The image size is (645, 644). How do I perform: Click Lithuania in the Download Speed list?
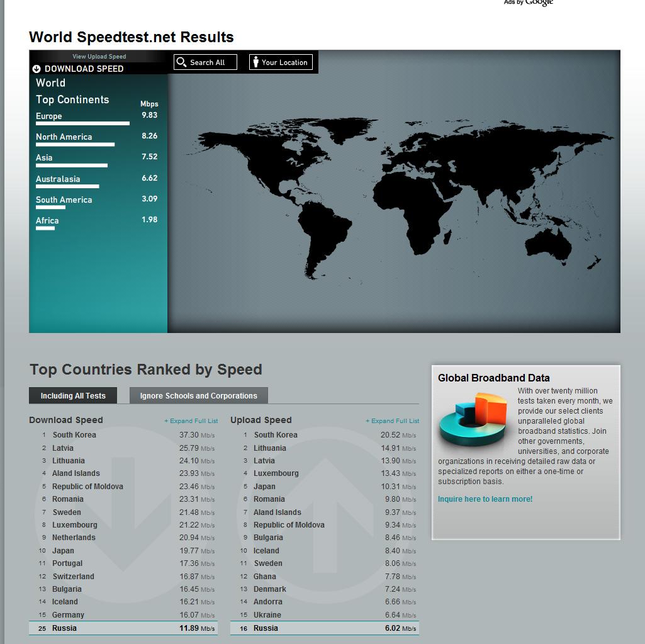(69, 460)
